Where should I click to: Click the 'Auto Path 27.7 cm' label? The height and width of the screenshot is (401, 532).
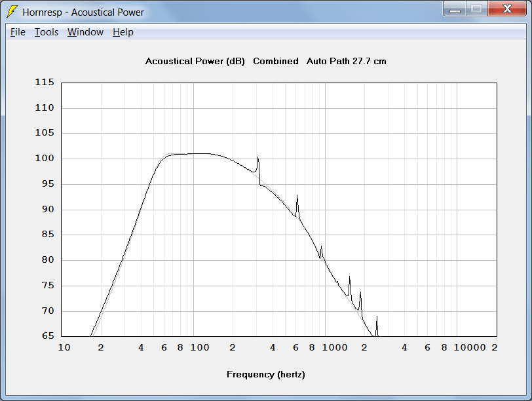(347, 61)
